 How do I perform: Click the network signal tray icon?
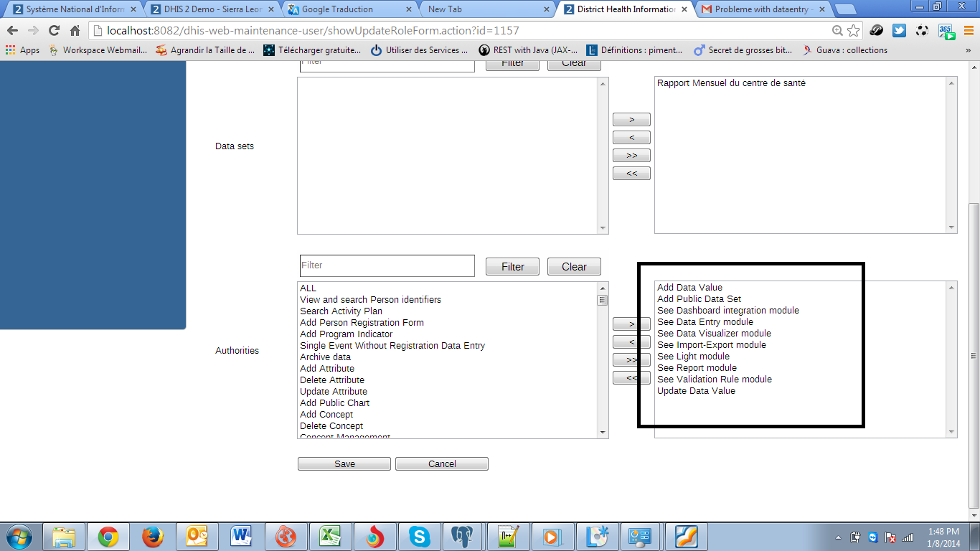click(x=908, y=537)
